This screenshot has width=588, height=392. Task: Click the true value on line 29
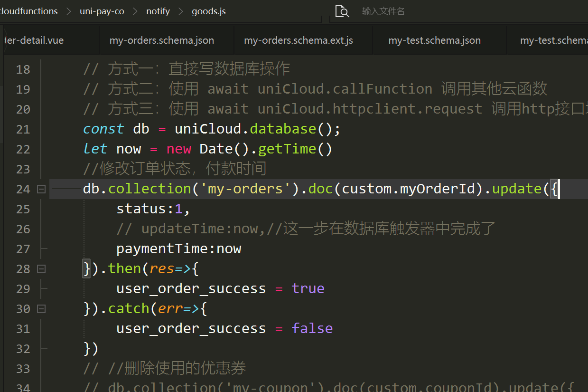(x=308, y=288)
